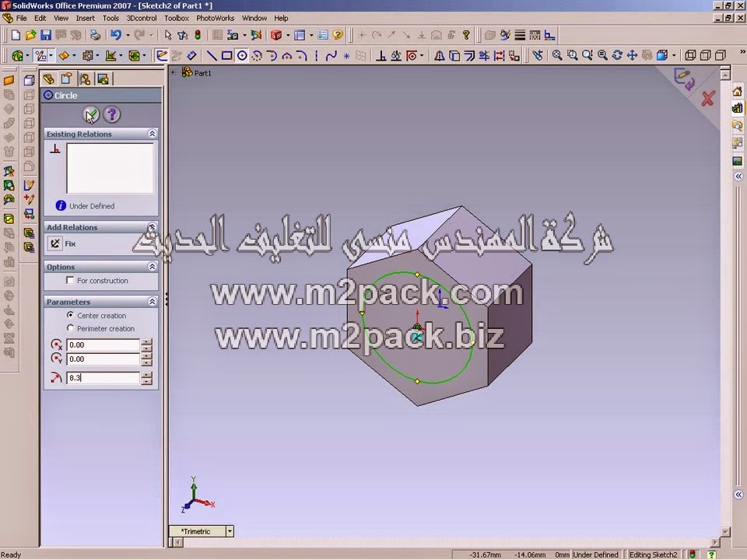Select the Centerline tool
Screen dimensions: 747x560
tap(317, 56)
